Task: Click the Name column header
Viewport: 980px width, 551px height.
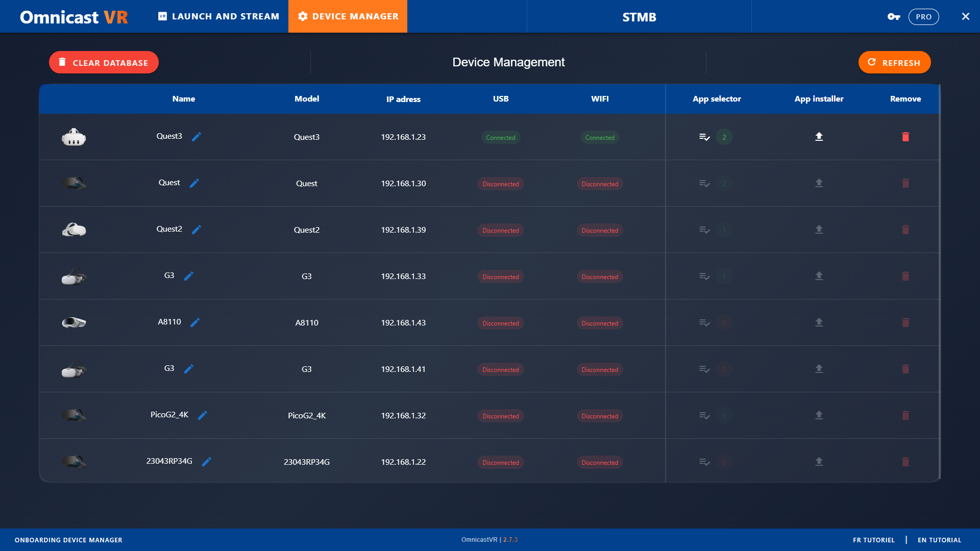Action: click(184, 99)
